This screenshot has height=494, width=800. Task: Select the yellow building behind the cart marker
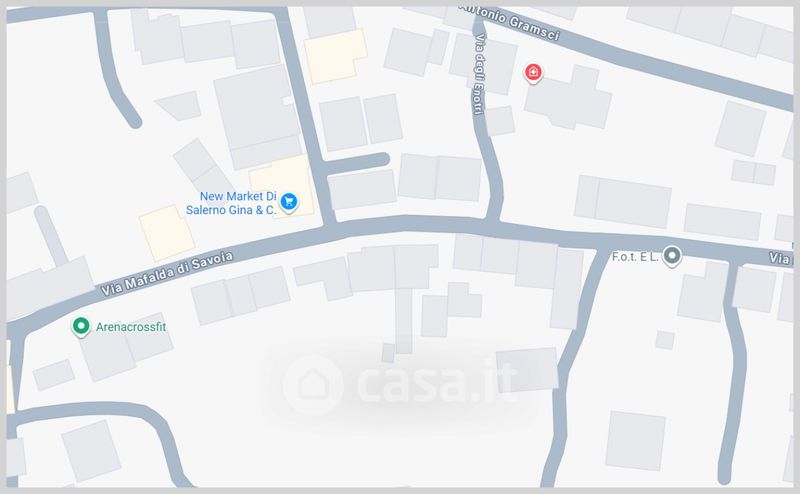click(282, 187)
